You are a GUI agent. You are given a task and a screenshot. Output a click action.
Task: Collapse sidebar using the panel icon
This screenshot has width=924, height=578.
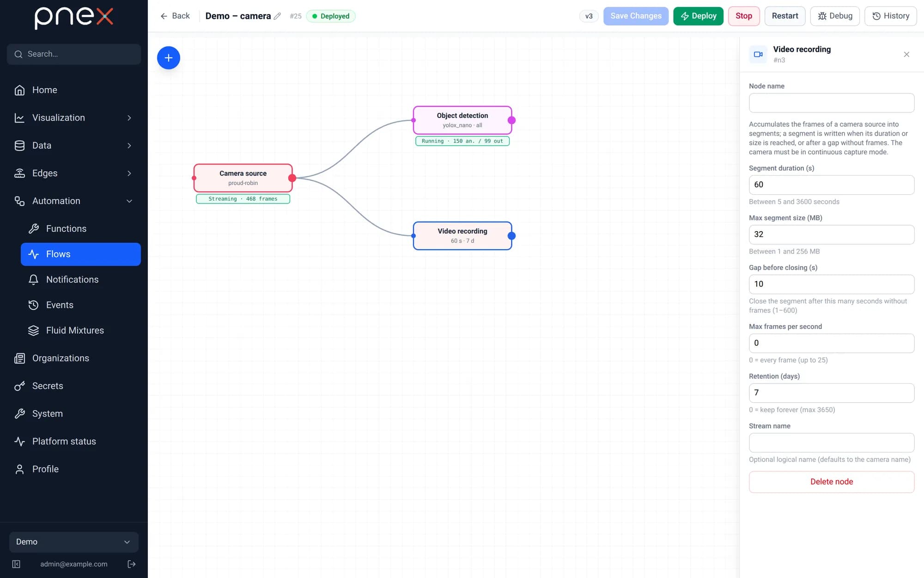[x=16, y=564]
